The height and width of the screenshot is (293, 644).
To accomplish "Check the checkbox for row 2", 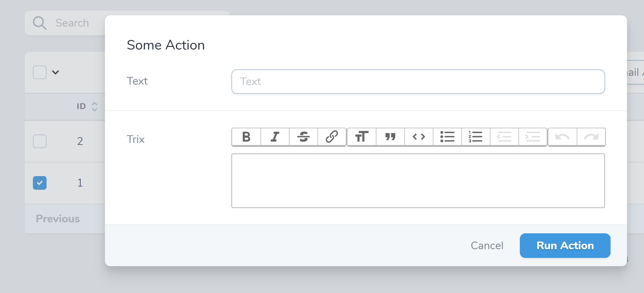I will (x=40, y=141).
